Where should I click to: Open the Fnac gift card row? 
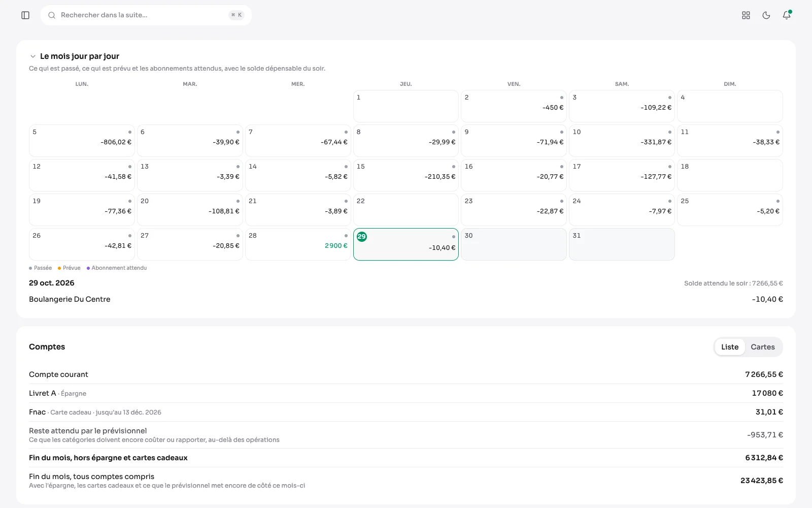[406, 412]
